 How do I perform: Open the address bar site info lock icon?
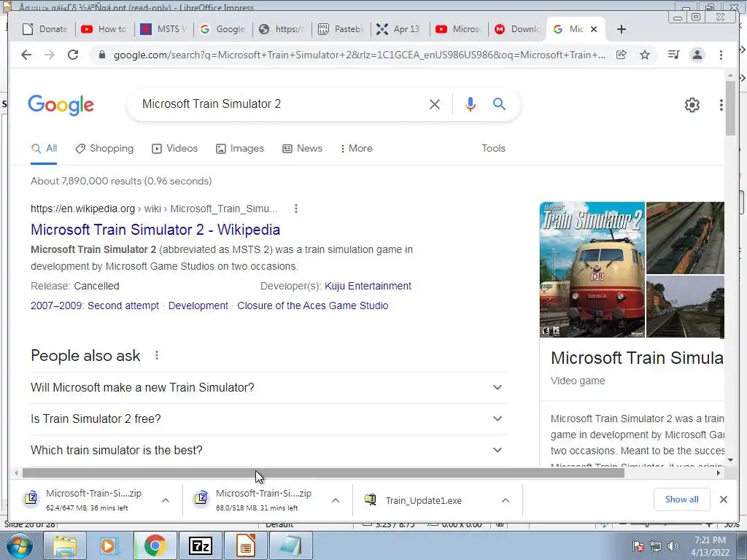click(101, 55)
